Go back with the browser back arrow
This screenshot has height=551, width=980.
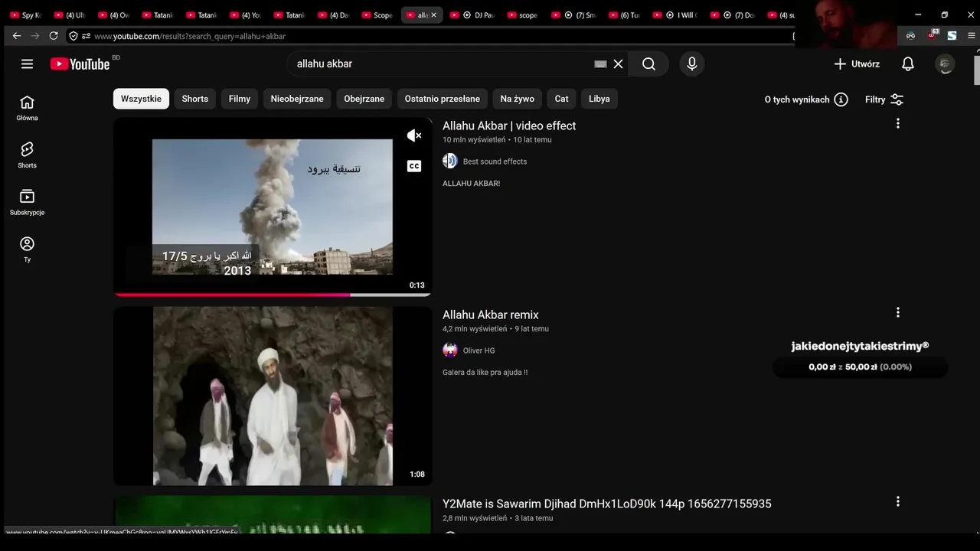17,35
